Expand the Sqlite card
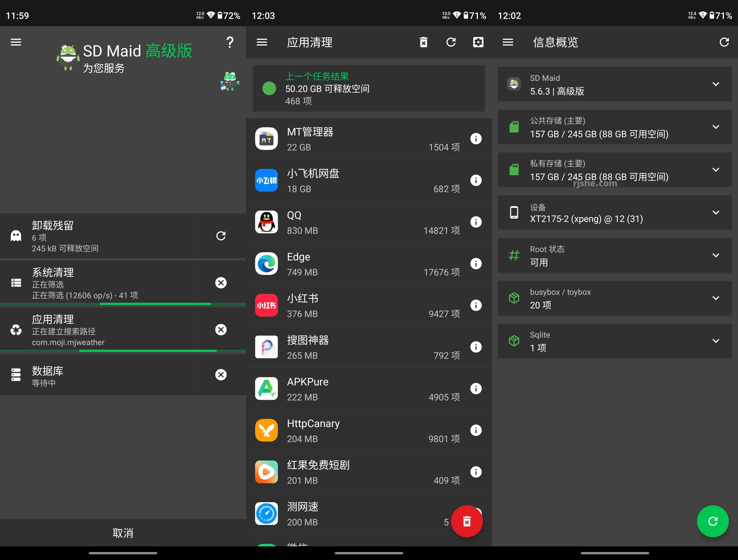This screenshot has height=560, width=738. tap(615, 341)
